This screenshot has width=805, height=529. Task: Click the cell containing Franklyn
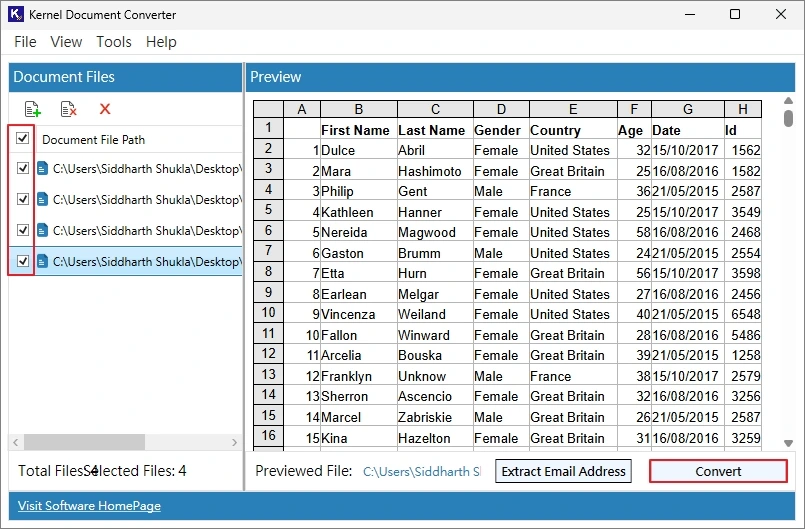(358, 376)
